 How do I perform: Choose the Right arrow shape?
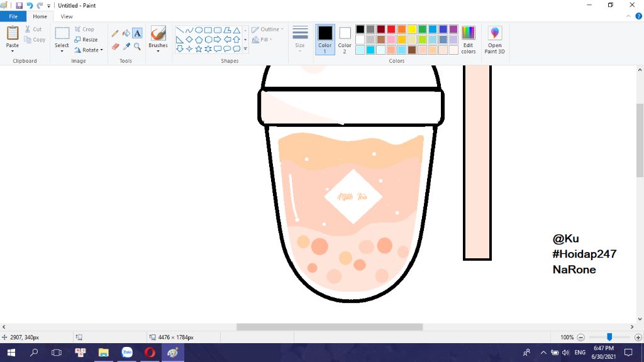click(218, 40)
